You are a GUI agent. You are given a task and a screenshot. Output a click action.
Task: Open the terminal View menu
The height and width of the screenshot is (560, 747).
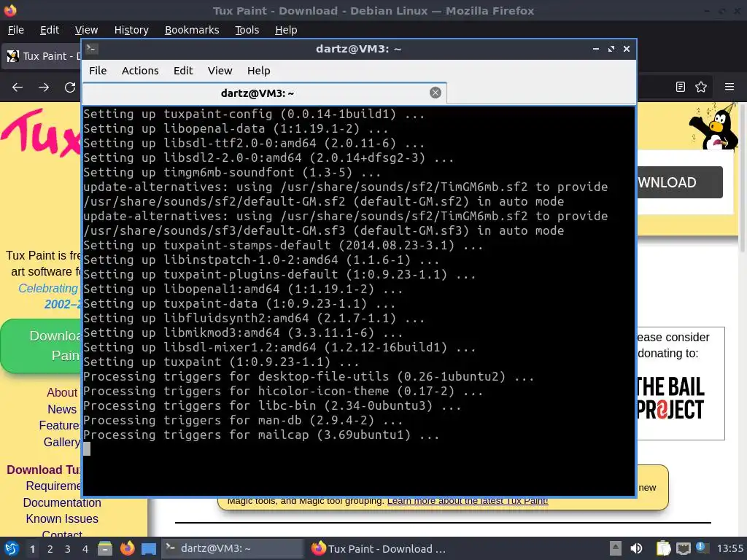(220, 71)
